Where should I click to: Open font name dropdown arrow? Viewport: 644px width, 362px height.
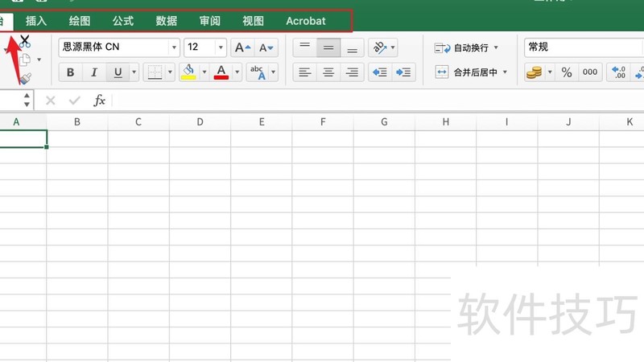[174, 47]
